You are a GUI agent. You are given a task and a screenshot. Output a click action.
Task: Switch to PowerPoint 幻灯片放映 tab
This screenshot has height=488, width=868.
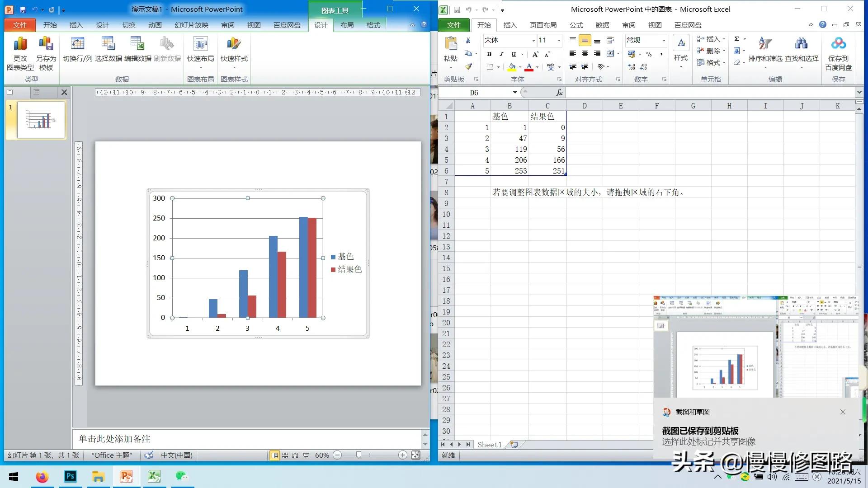click(192, 25)
